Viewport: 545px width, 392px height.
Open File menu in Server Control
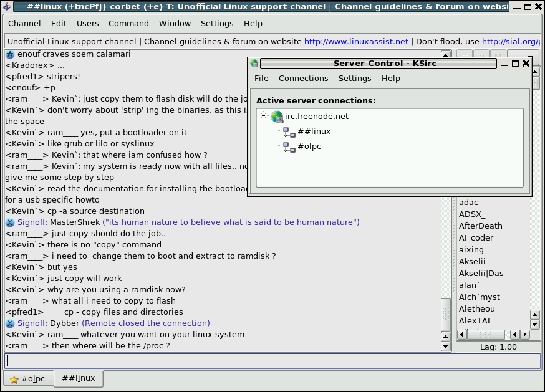click(261, 79)
